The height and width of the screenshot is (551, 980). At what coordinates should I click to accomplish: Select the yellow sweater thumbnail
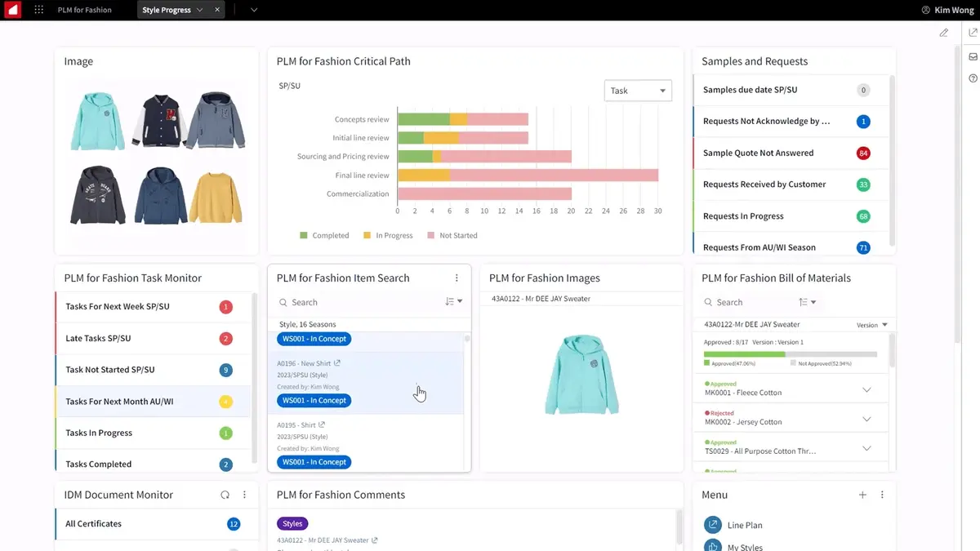(216, 197)
